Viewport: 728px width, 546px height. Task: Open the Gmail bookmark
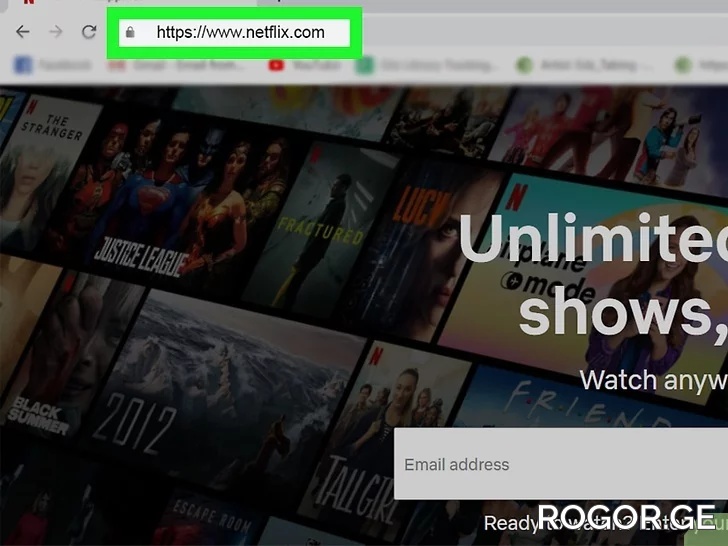point(176,65)
